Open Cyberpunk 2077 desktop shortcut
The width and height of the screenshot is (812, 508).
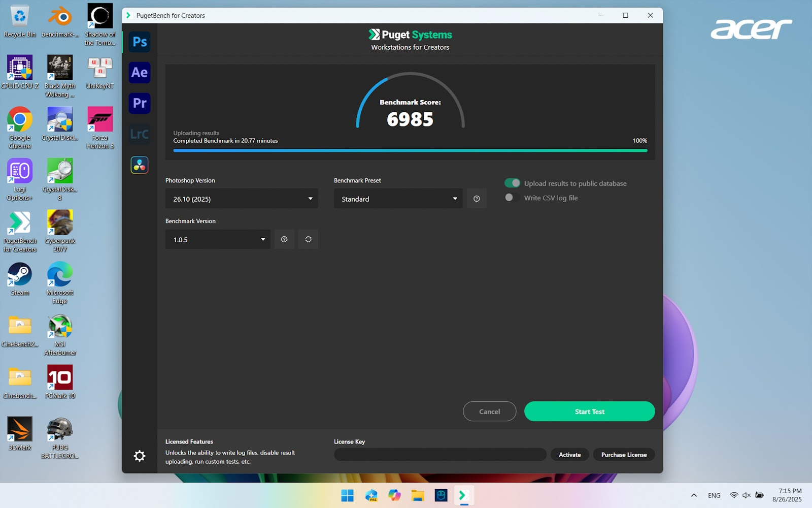(x=60, y=231)
